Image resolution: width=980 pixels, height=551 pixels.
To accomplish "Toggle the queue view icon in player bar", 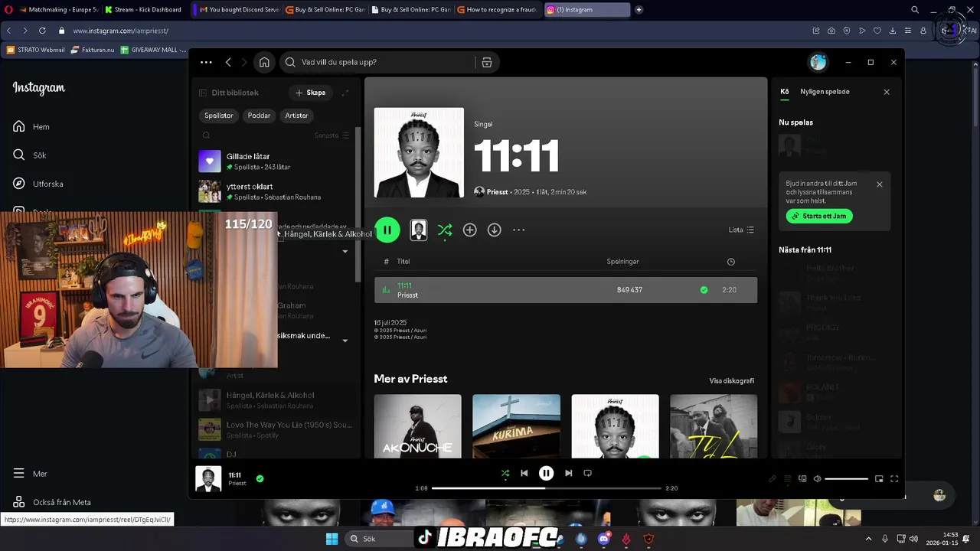I will [787, 479].
